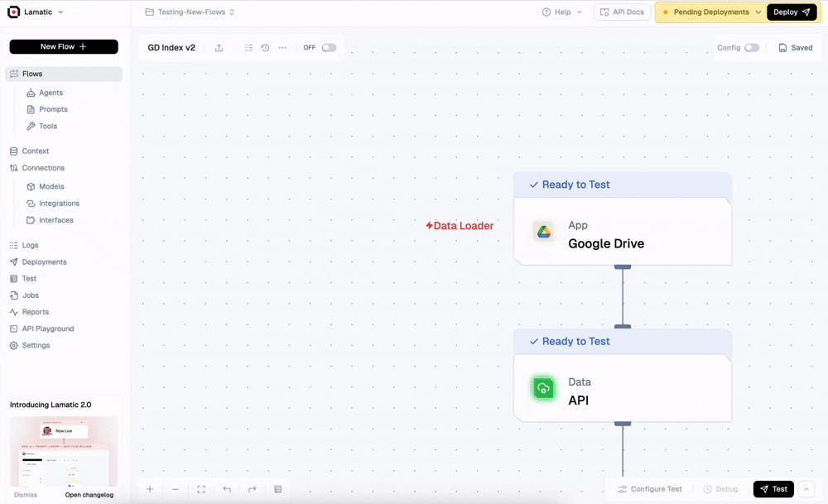Enable the Config toggle

pyautogui.click(x=752, y=47)
